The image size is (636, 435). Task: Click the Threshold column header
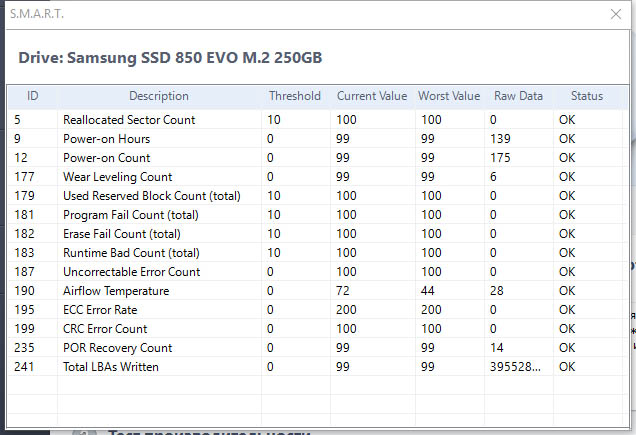coord(295,96)
